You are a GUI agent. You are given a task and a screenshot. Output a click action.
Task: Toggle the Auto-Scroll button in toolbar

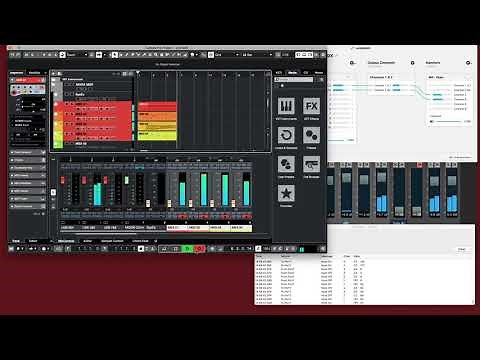99,54
